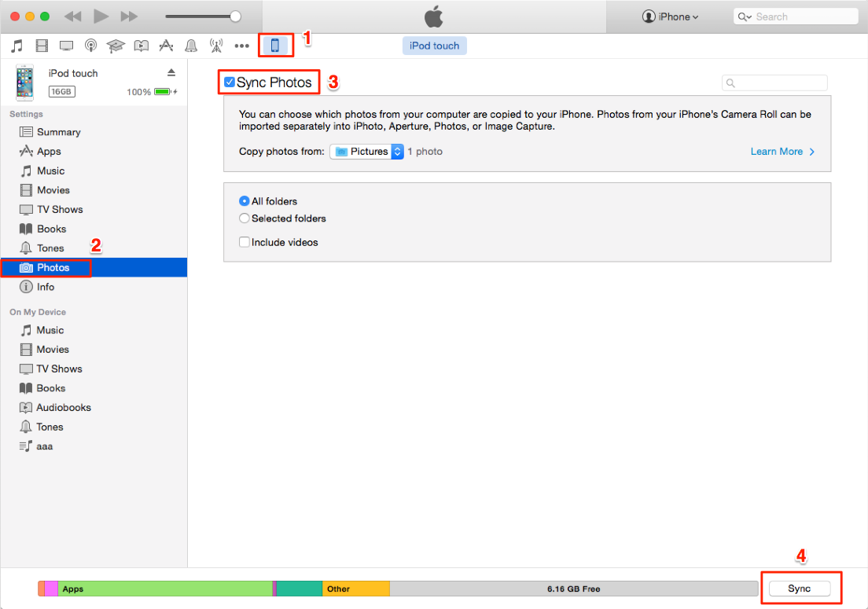Open the Podcasts icon in toolbar
Image resolution: width=868 pixels, height=609 pixels.
click(90, 46)
